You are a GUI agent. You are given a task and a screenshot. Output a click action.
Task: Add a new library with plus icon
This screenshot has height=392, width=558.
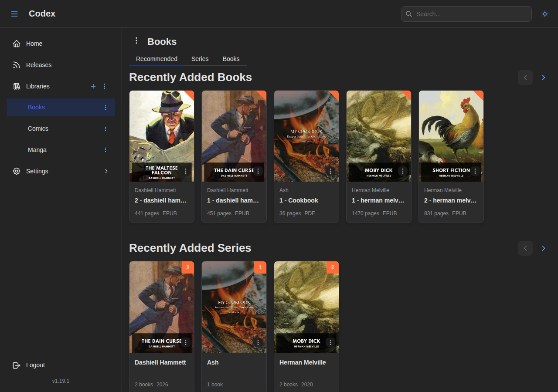point(93,86)
